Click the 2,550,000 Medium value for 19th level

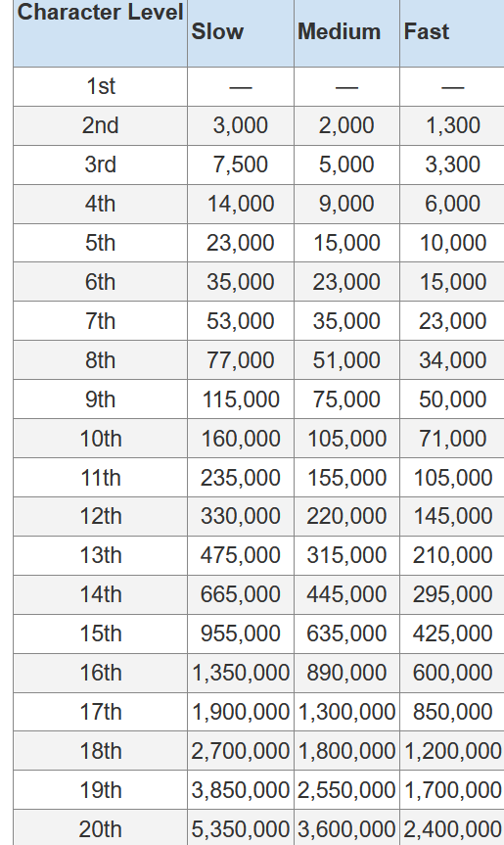(x=346, y=790)
